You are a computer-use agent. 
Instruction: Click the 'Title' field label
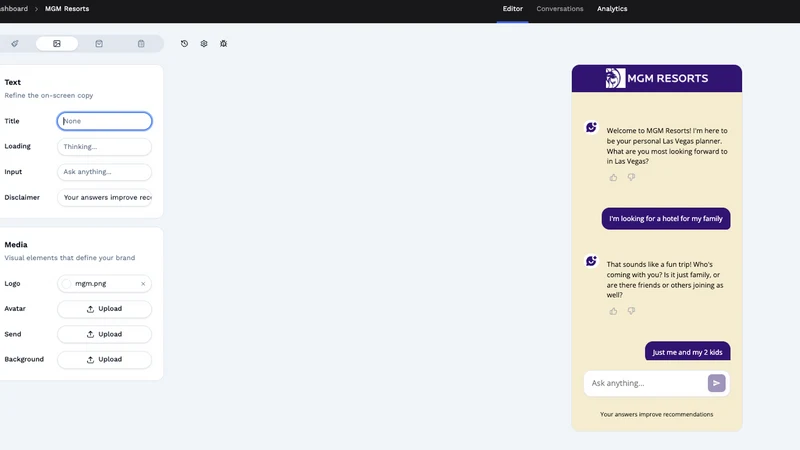[12, 121]
